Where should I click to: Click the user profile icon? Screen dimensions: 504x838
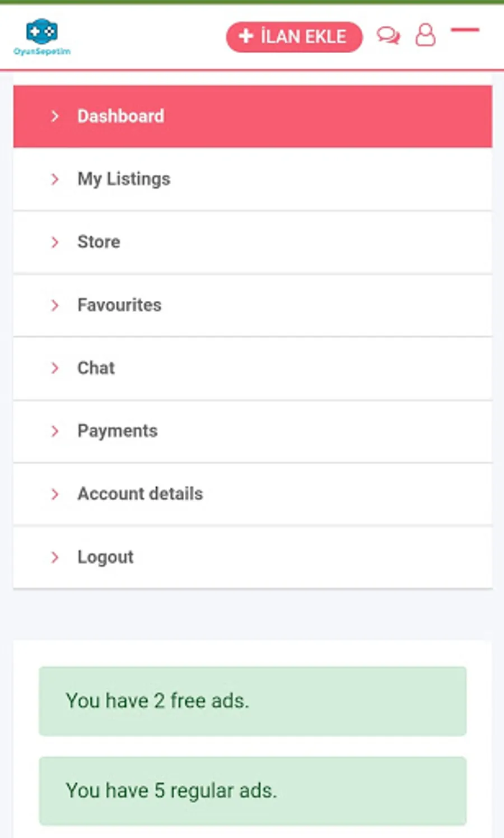pyautogui.click(x=425, y=35)
